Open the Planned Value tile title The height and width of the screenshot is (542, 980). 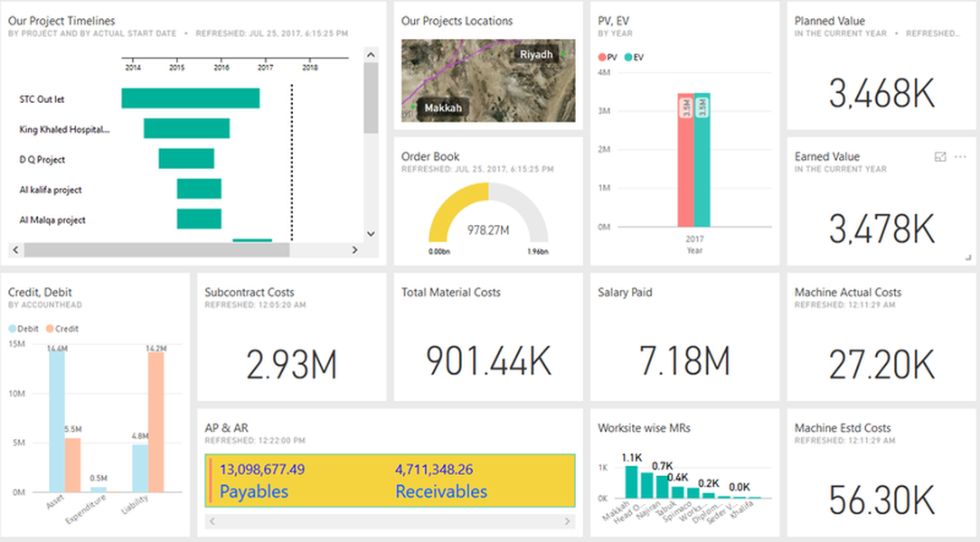(829, 21)
